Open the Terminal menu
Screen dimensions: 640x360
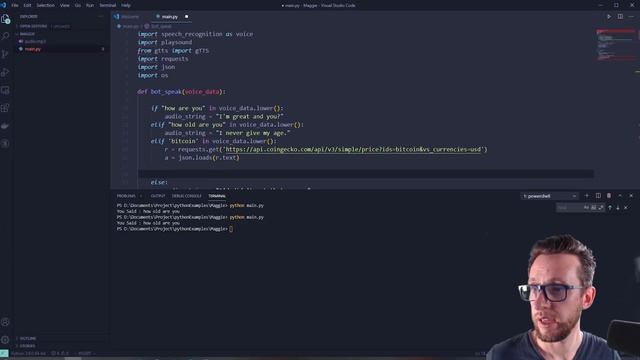click(108, 5)
